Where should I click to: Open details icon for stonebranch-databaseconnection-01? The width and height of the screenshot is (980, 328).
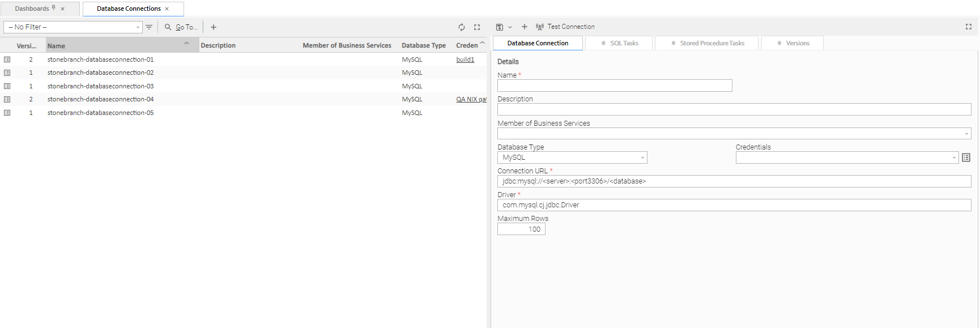tap(7, 59)
